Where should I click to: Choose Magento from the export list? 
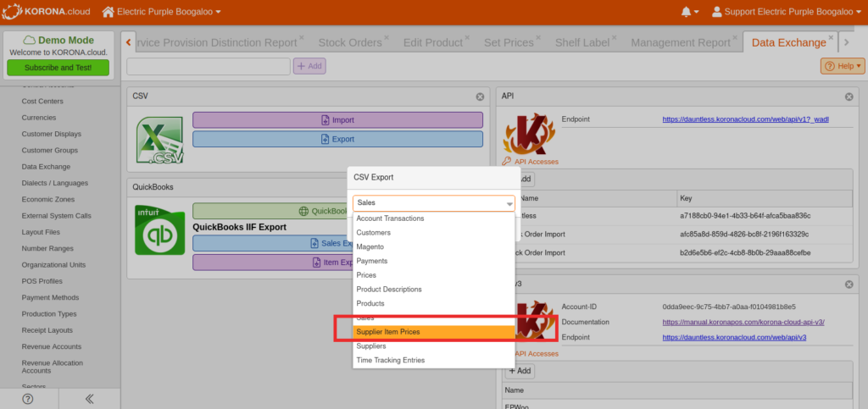point(433,246)
